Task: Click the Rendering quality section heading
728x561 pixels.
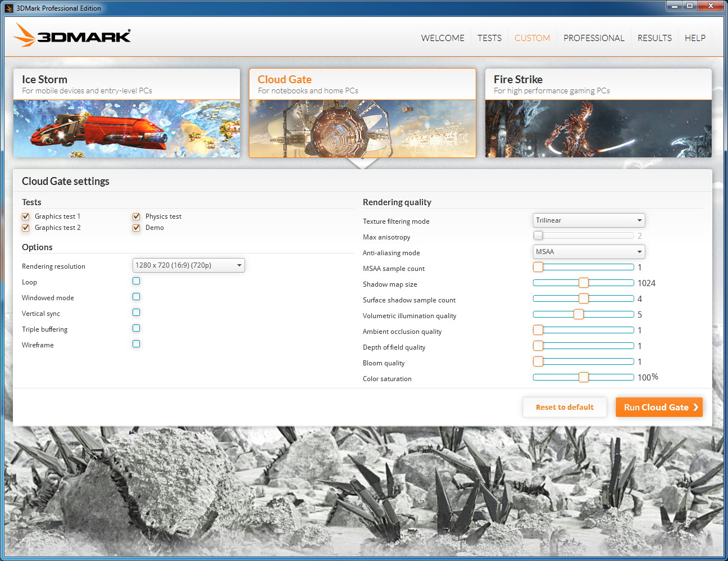Action: coord(397,202)
